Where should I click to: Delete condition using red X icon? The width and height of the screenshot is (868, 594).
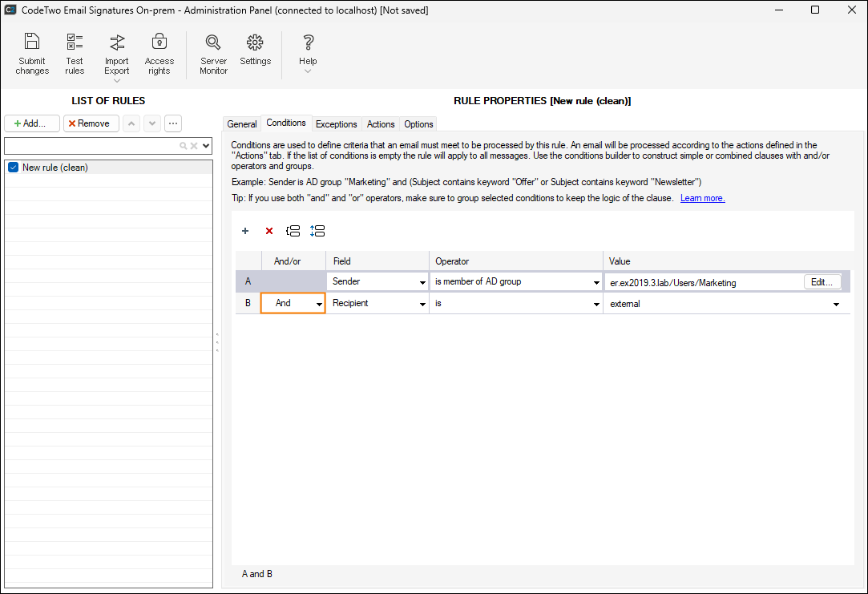point(269,231)
